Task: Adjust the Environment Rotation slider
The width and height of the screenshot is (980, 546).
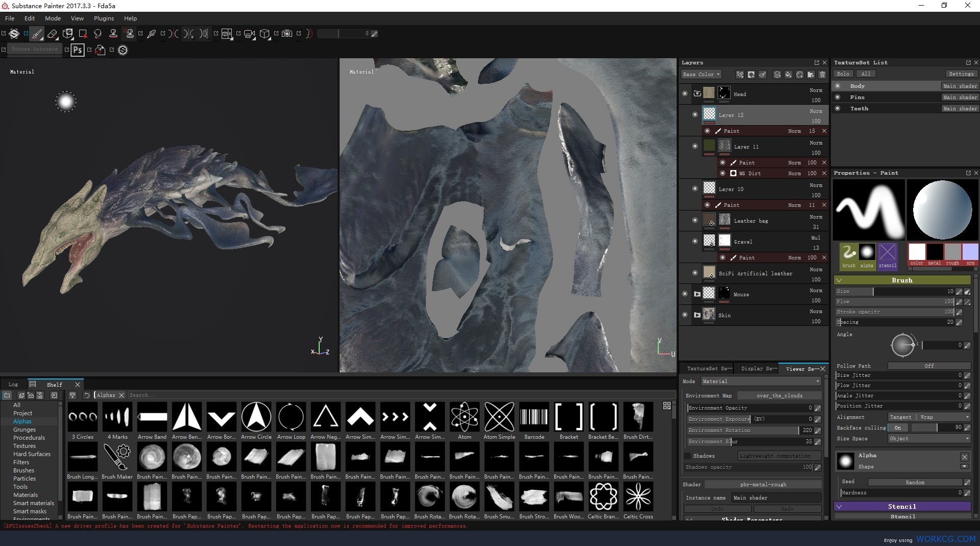Action: (750, 431)
